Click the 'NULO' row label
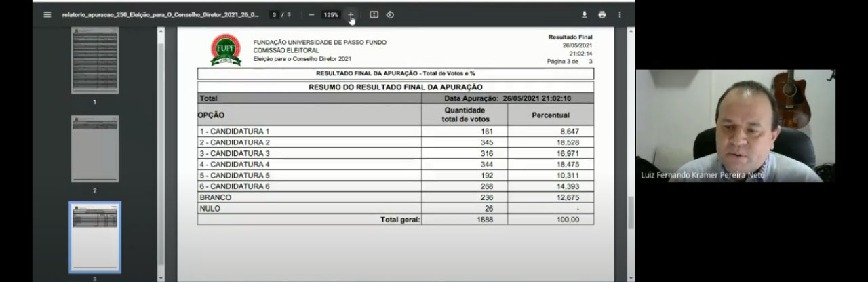Image resolution: width=868 pixels, height=282 pixels. [210, 208]
